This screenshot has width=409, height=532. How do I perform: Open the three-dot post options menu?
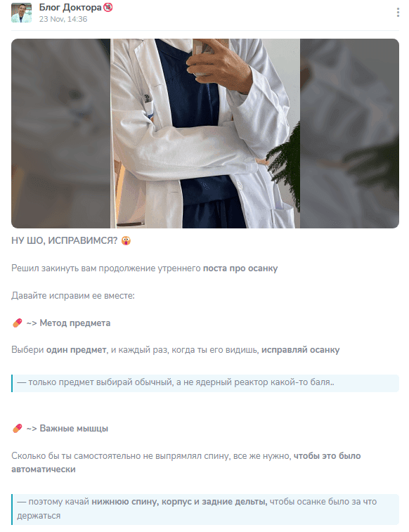[398, 12]
